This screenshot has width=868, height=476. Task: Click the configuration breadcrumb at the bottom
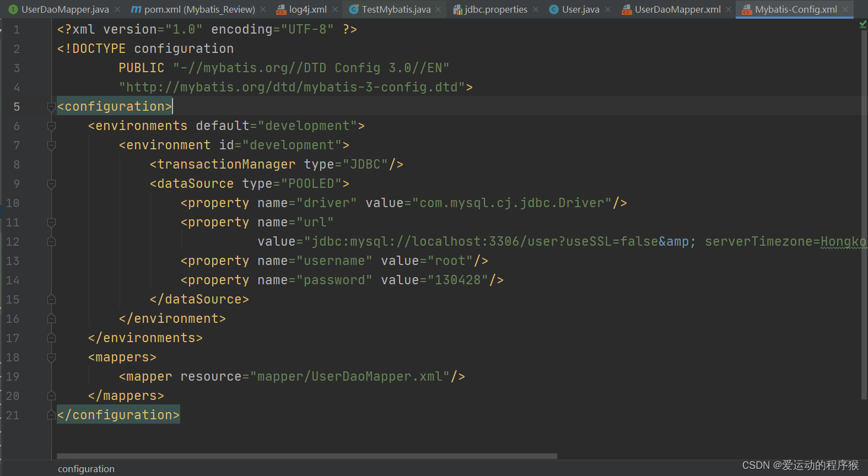86,469
